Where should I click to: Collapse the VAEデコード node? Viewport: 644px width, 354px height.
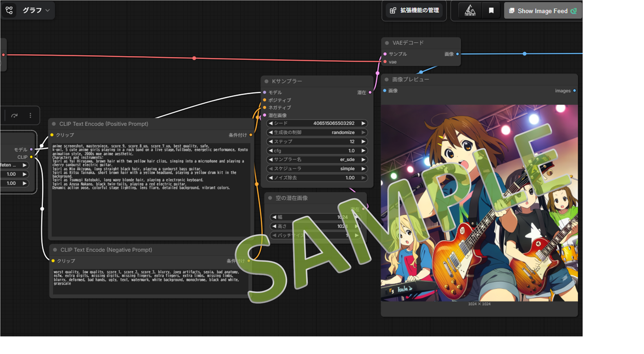coord(387,43)
